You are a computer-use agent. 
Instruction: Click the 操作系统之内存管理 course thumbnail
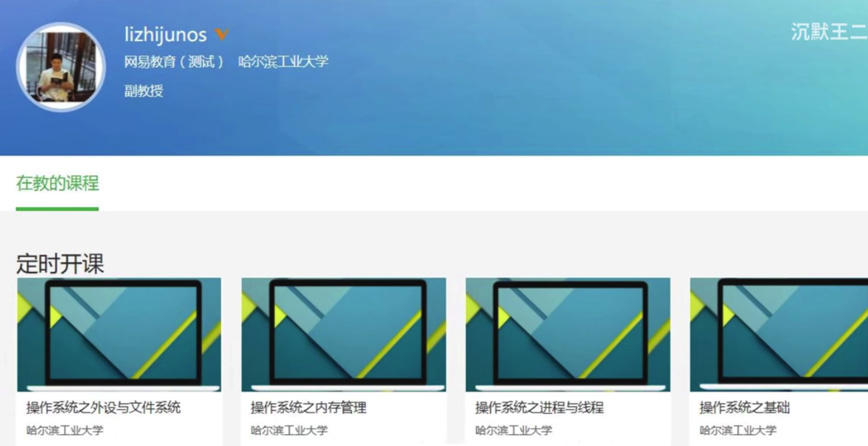pos(343,332)
